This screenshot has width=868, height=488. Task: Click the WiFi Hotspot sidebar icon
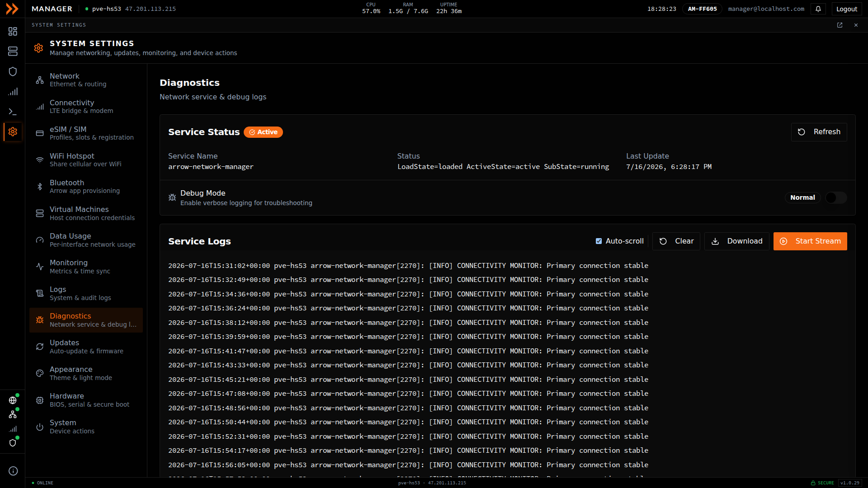click(40, 160)
